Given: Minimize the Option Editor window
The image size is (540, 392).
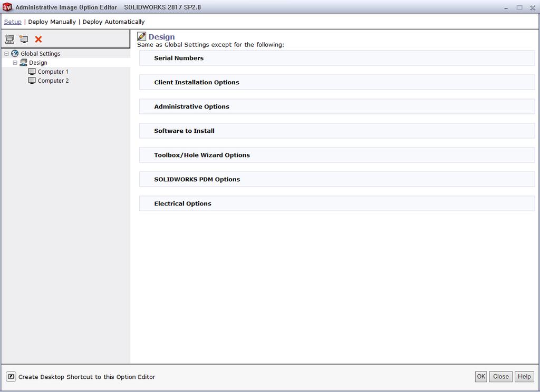Looking at the screenshot, I should (x=506, y=7).
